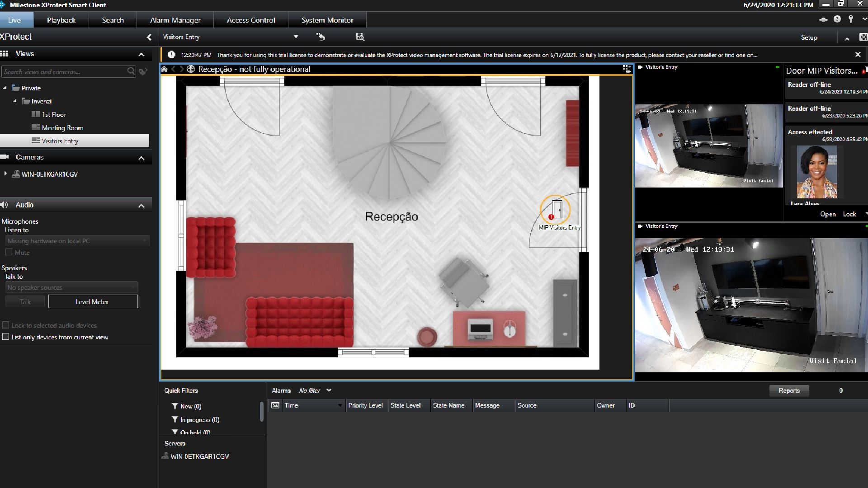Enable Lock to selected audio devices
This screenshot has width=868, height=488.
pyautogui.click(x=6, y=325)
